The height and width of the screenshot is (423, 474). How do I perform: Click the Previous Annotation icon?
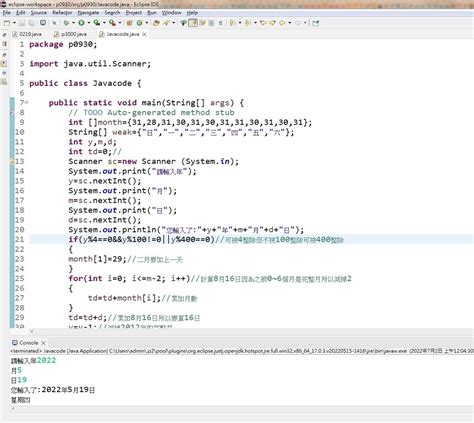pyautogui.click(x=248, y=23)
